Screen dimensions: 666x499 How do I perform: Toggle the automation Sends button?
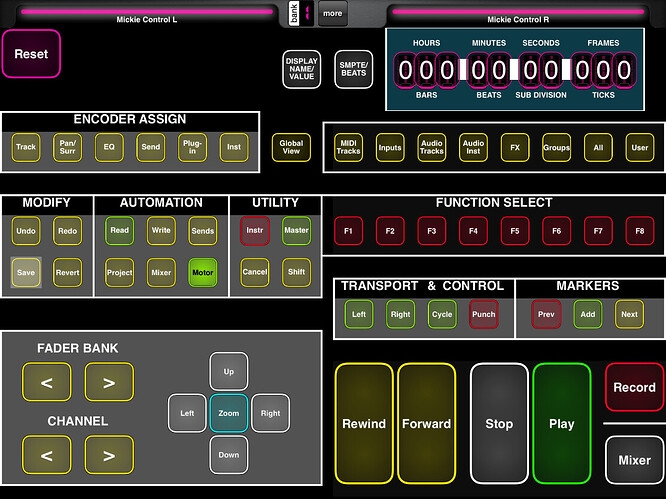click(x=203, y=231)
